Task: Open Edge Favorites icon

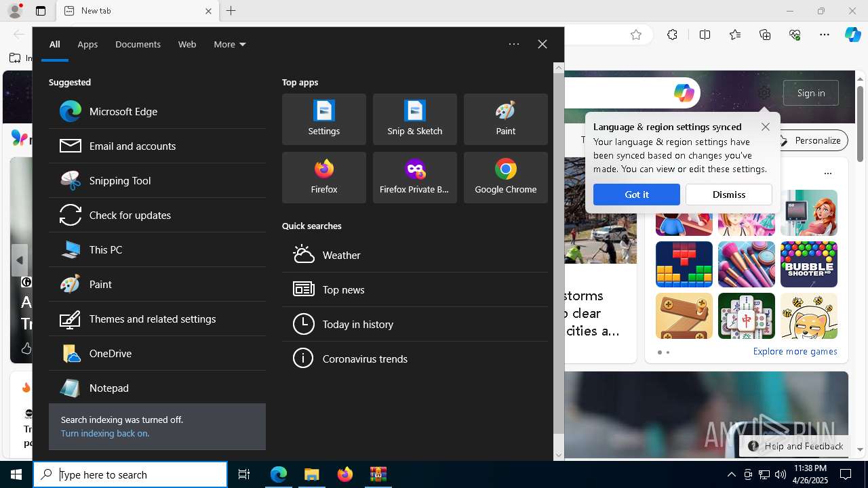Action: click(x=735, y=35)
